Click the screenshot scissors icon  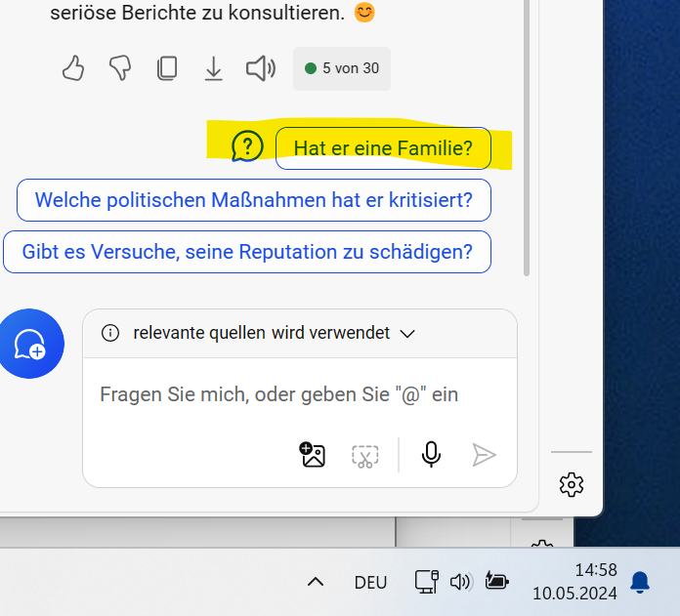click(364, 456)
